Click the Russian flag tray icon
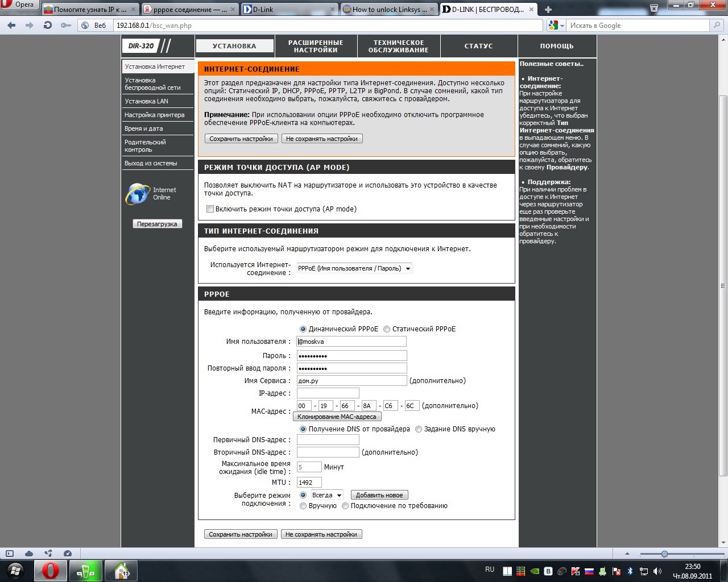Screen dimensions: 728x582 coord(589,571)
